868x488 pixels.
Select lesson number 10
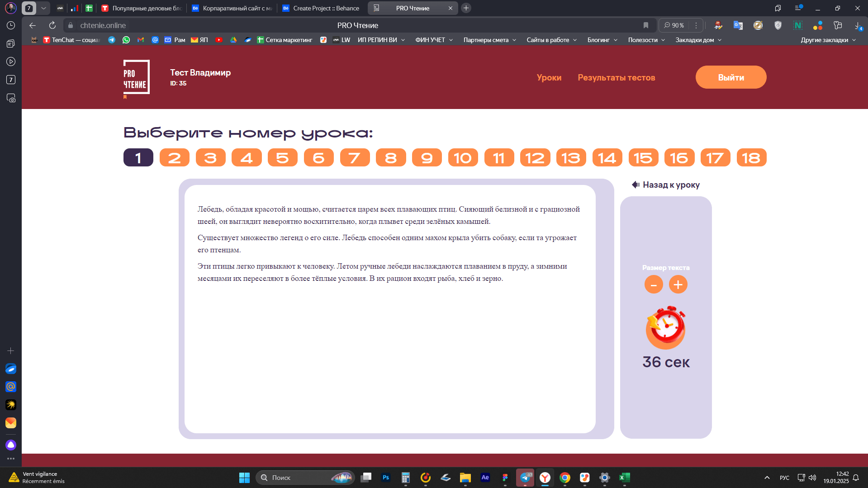click(x=463, y=158)
